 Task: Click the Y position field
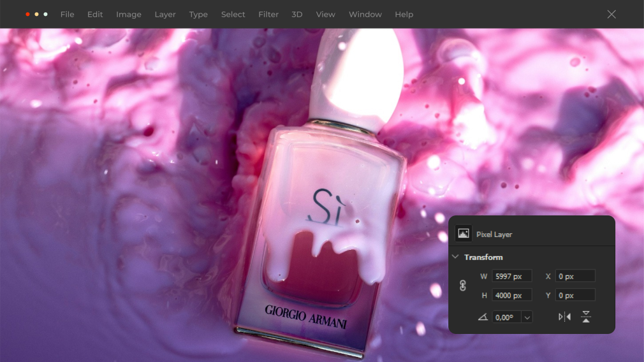click(575, 295)
